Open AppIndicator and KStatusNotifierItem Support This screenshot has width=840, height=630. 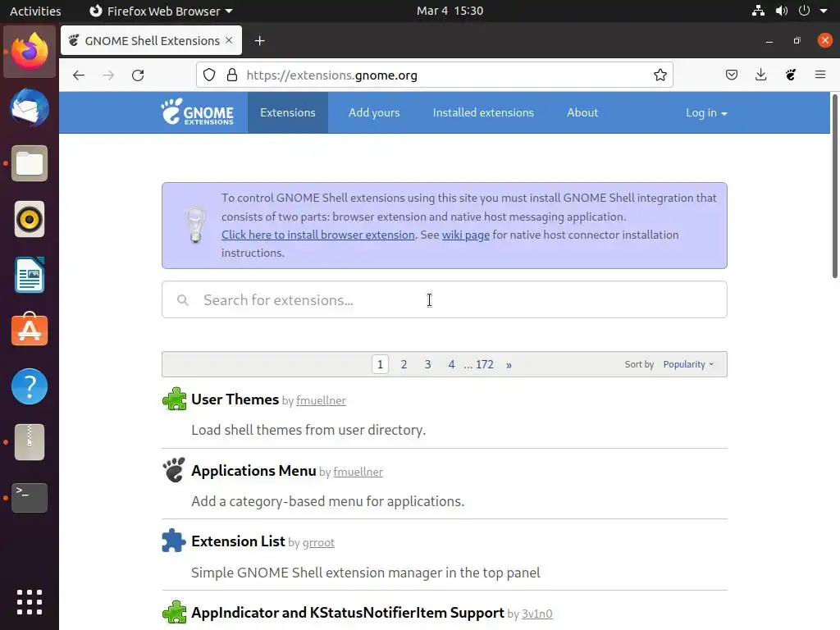(x=348, y=612)
